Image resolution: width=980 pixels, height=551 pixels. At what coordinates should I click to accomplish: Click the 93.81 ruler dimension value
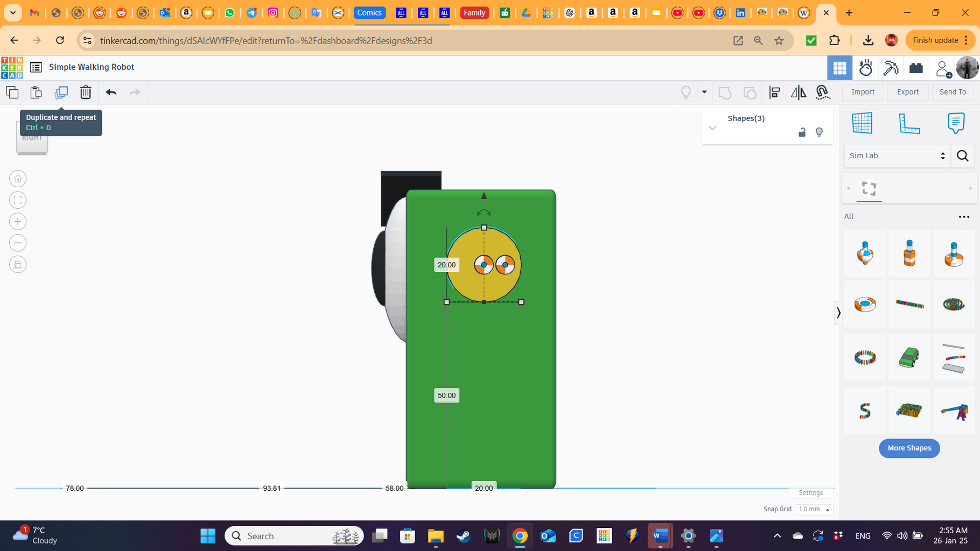pyautogui.click(x=272, y=489)
